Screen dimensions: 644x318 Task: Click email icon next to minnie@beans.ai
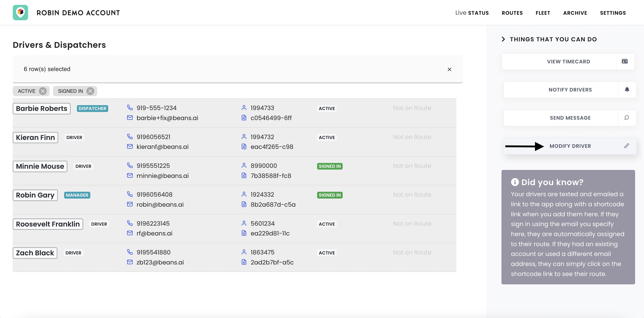(130, 175)
